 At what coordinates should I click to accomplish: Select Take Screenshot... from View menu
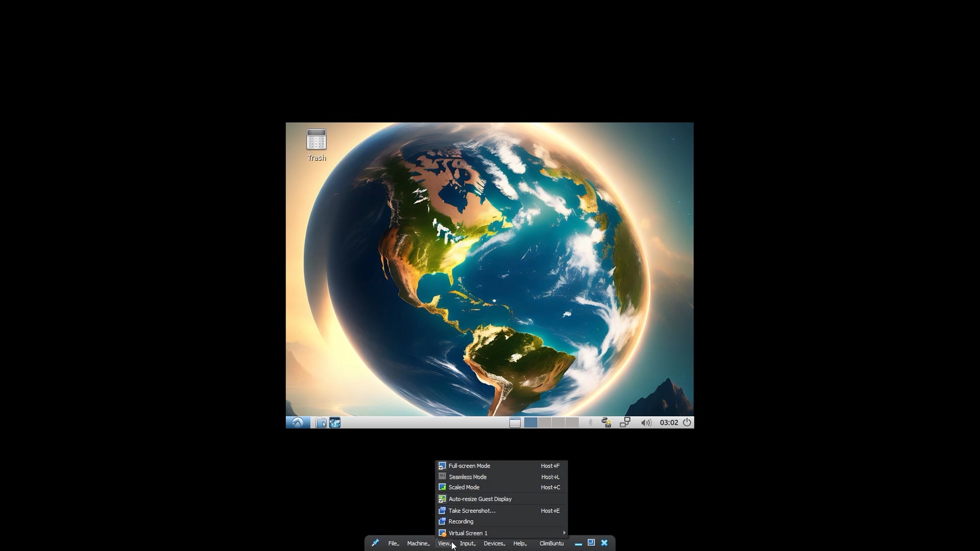pos(501,511)
